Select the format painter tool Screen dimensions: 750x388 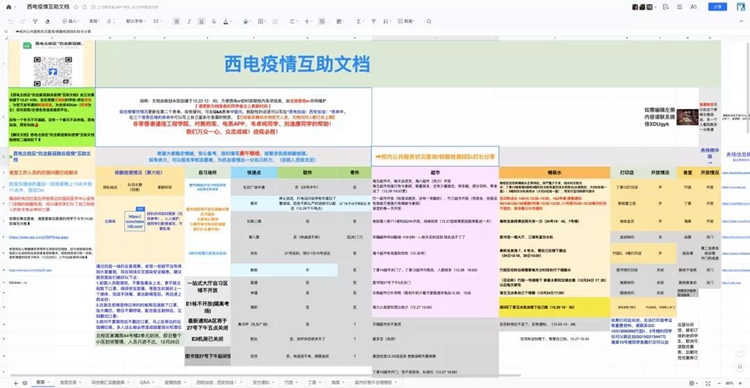point(35,22)
